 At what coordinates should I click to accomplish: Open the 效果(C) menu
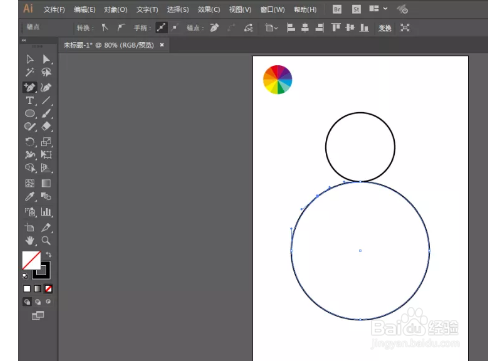209,10
